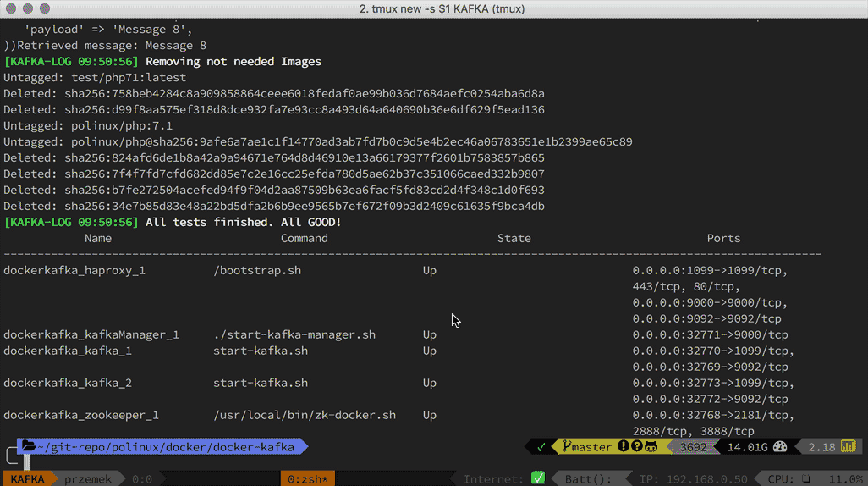Click the '443/tcp, 80/tcp,' port entry
868x486 pixels.
(686, 286)
